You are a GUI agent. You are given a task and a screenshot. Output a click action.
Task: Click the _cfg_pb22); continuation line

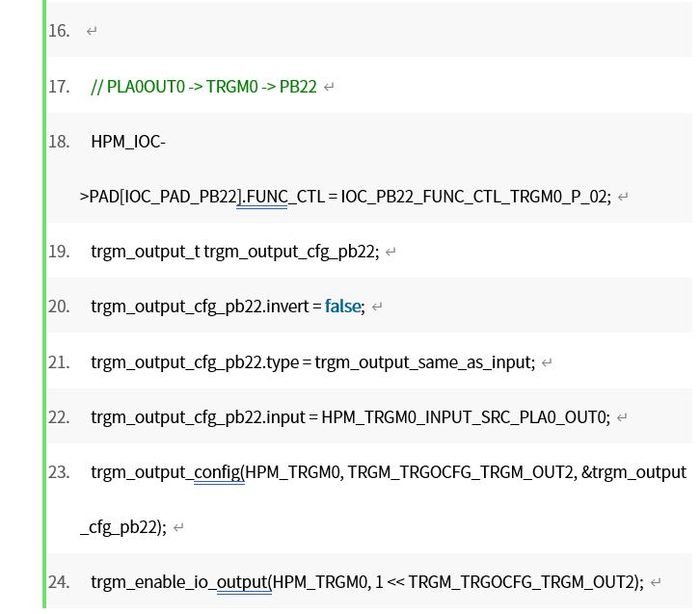point(123,527)
